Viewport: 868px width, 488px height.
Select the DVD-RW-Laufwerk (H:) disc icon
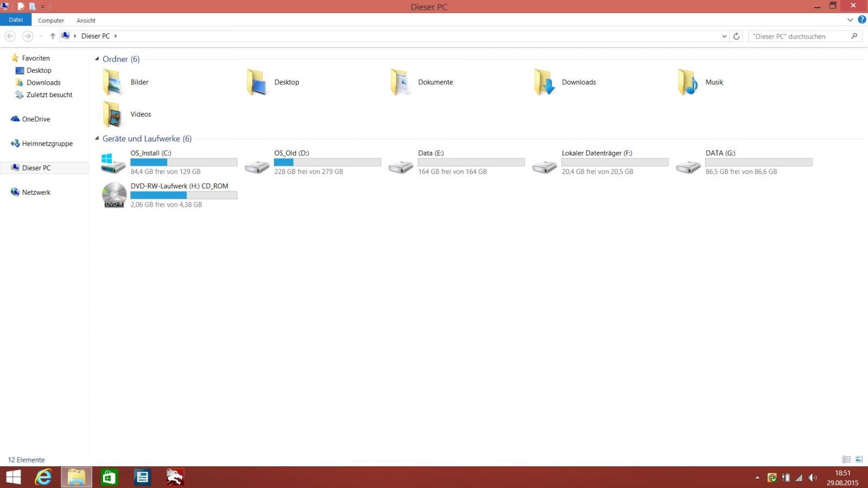[114, 195]
